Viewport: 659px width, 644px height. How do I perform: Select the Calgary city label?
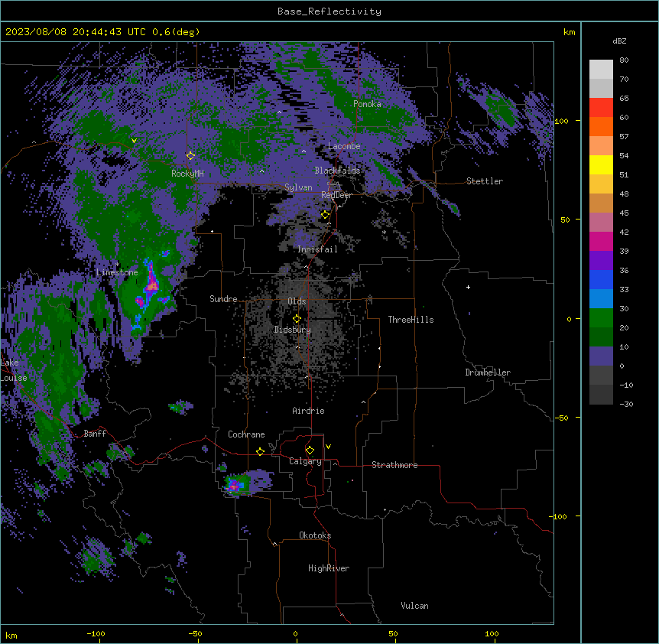click(x=306, y=461)
